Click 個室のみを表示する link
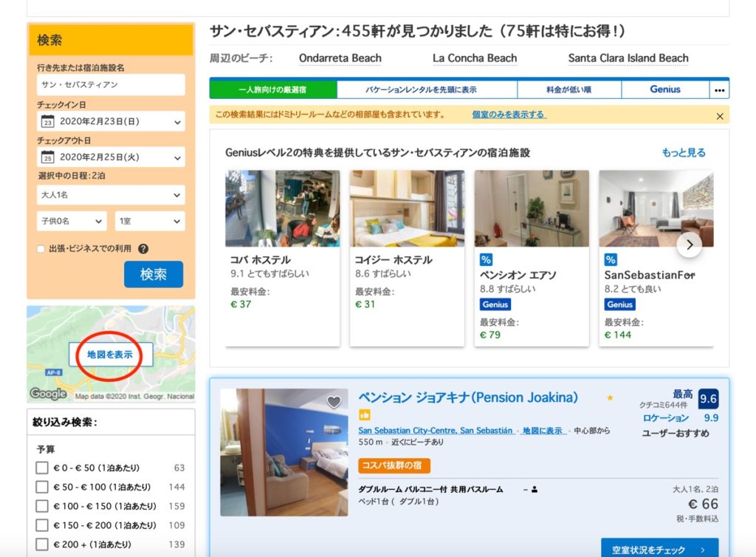756x557 pixels. [x=509, y=115]
